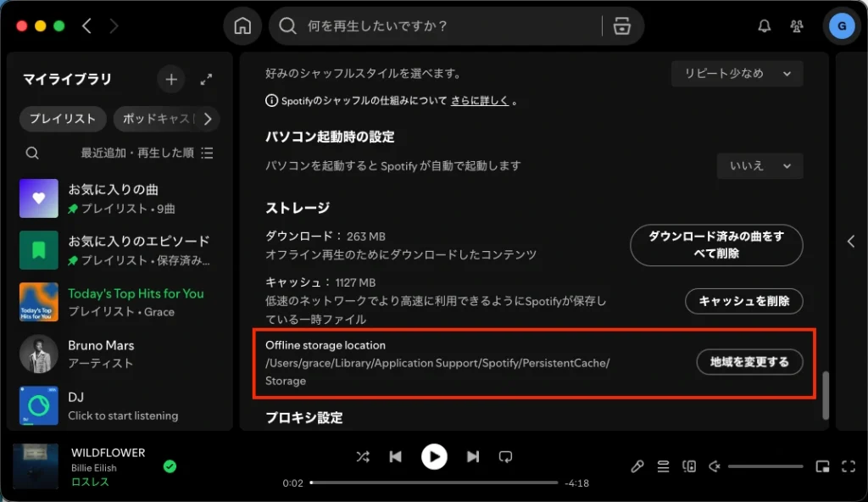Click the キャッシュ： 1127 MB text
This screenshot has width=868, height=502.
(x=320, y=282)
